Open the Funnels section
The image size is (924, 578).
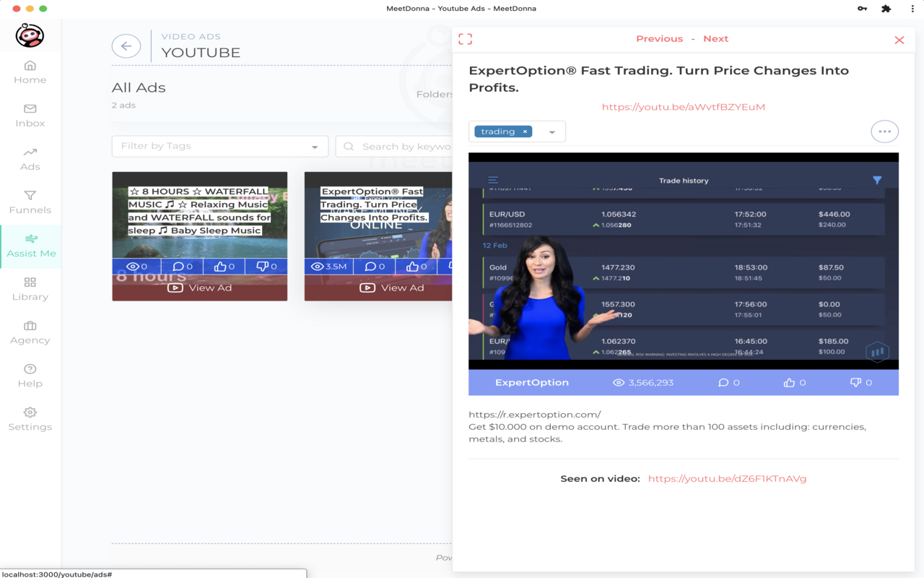click(x=30, y=202)
